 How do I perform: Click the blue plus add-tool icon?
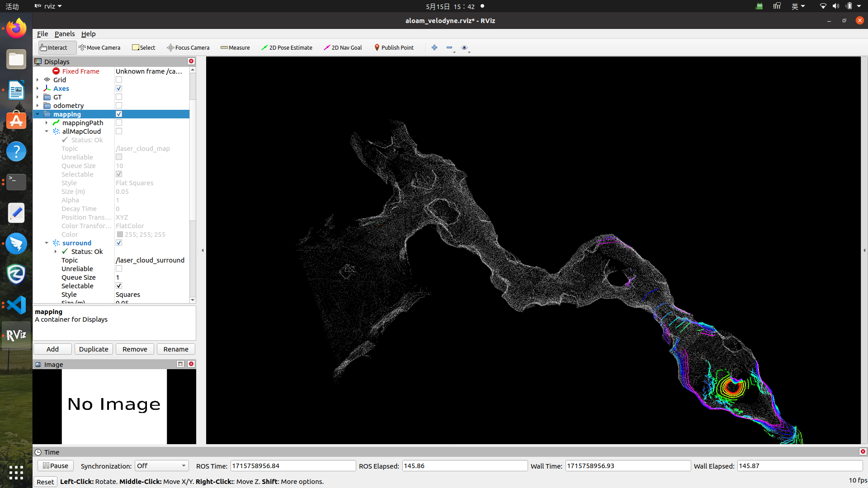(434, 47)
